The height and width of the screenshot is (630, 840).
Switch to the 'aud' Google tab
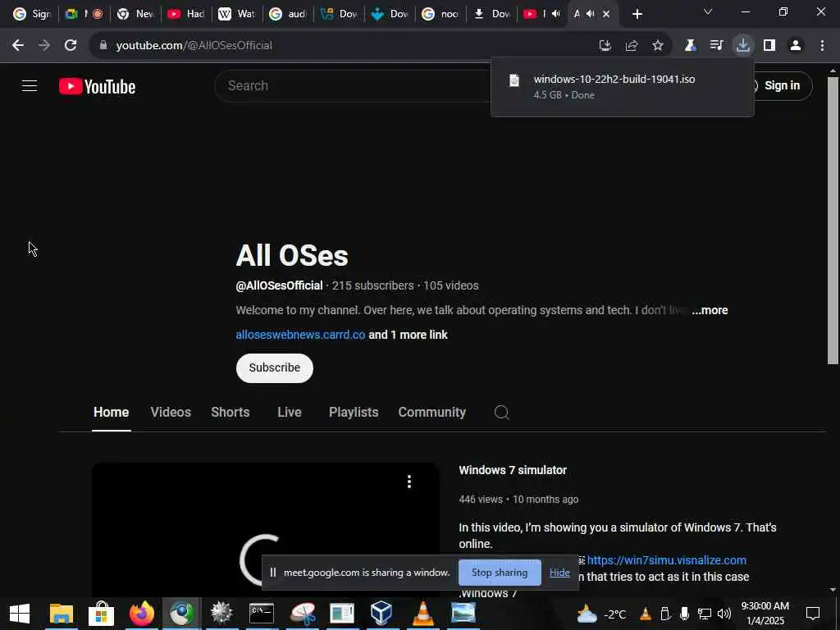coord(288,14)
